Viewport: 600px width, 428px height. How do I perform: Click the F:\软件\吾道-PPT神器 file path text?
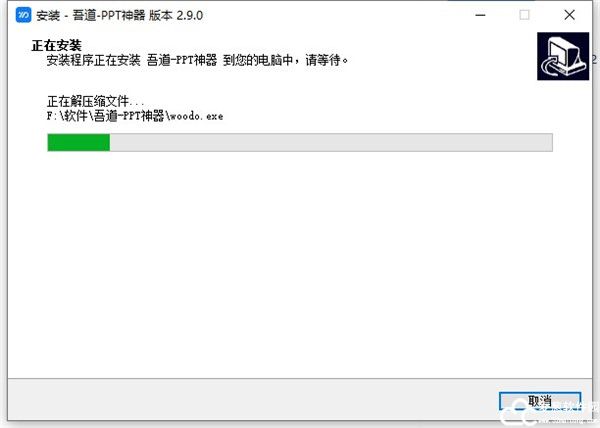coord(105,116)
